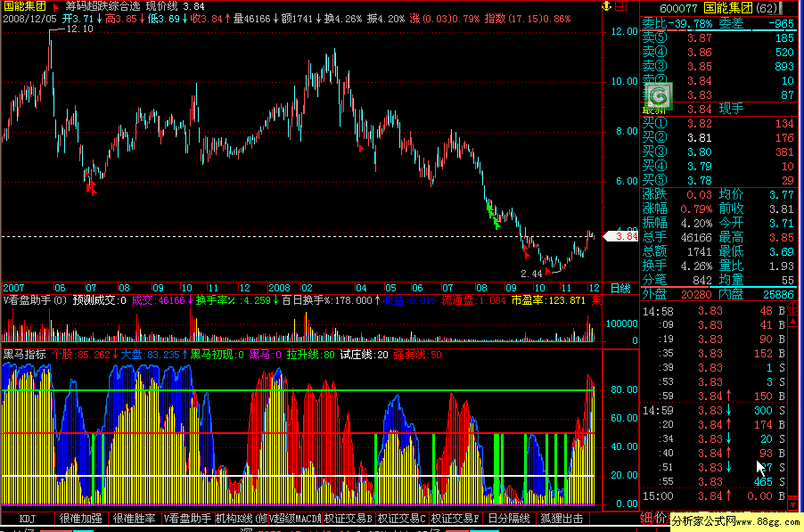This screenshot has height=532, width=804.
Task: Click the red signal arrow in September 2008
Action: (x=526, y=252)
